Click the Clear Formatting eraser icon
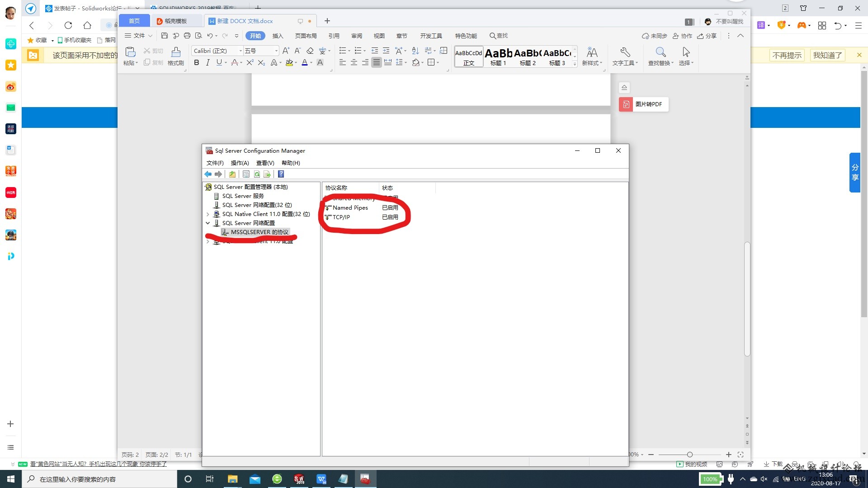 310,51
